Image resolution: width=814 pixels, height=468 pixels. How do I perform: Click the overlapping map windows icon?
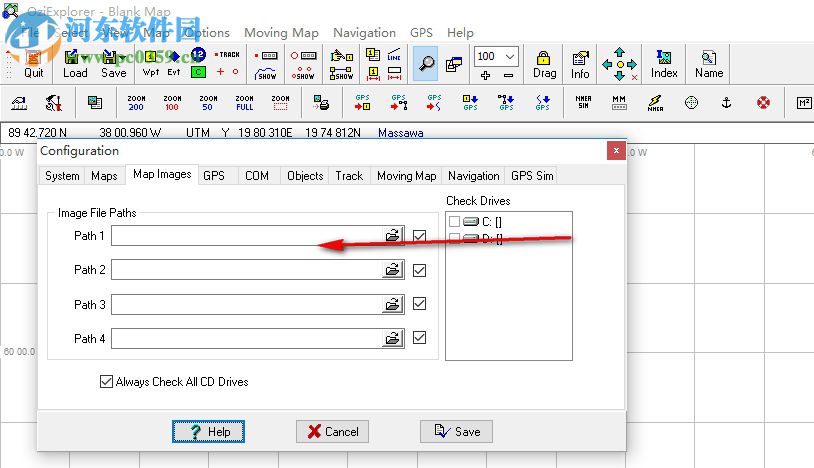tap(453, 64)
